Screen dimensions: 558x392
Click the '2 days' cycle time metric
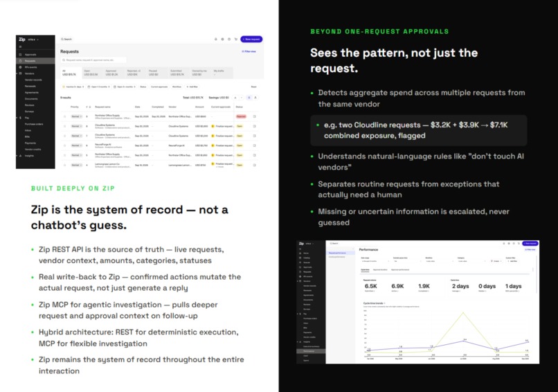pos(460,286)
